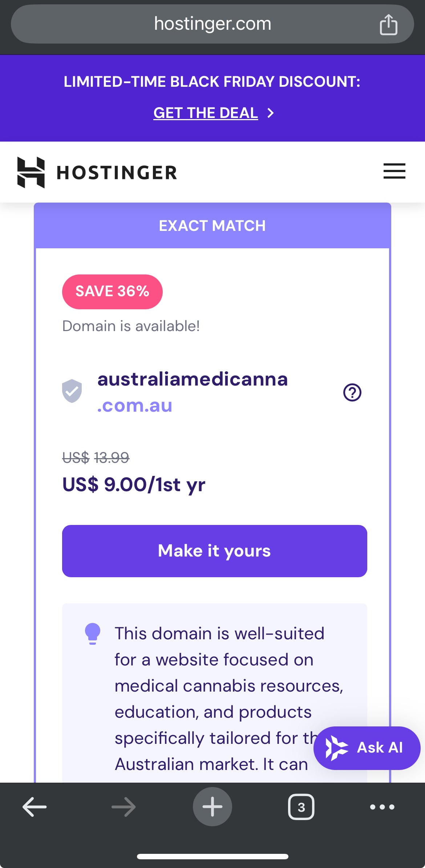This screenshot has height=868, width=425.
Task: Open a new tab with plus button
Action: tap(212, 807)
